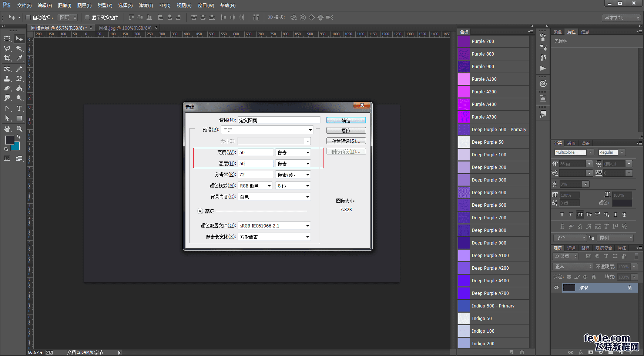
Task: Select the Zoom tool
Action: [19, 129]
